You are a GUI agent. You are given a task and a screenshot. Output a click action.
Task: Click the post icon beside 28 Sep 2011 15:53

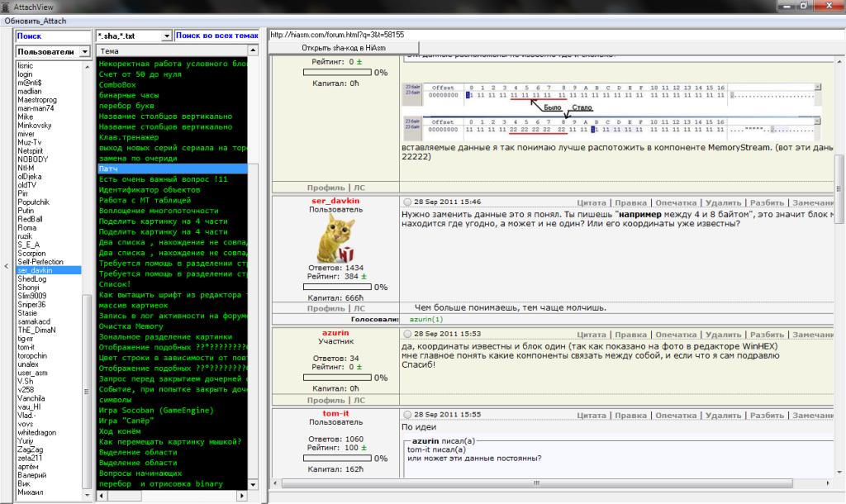click(x=407, y=333)
